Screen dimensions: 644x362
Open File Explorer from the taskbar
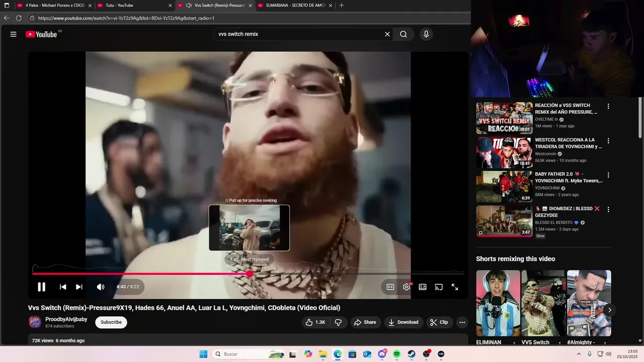(323, 354)
